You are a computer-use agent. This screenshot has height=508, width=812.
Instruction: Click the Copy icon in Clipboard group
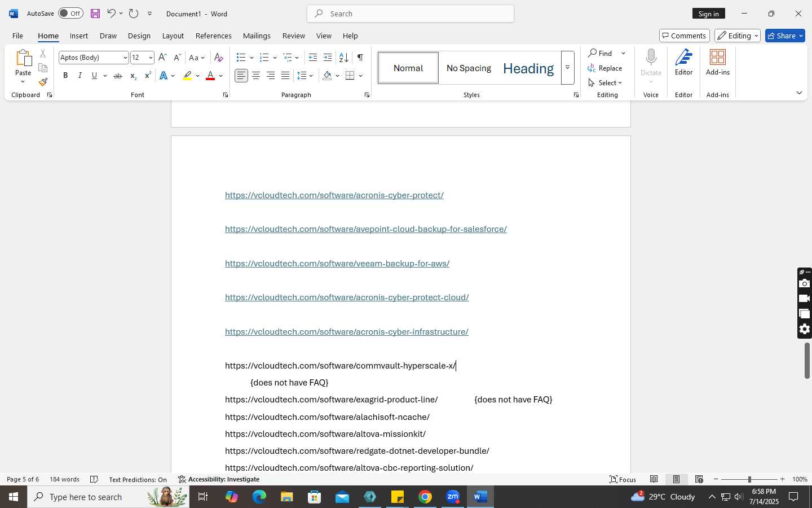[43, 68]
